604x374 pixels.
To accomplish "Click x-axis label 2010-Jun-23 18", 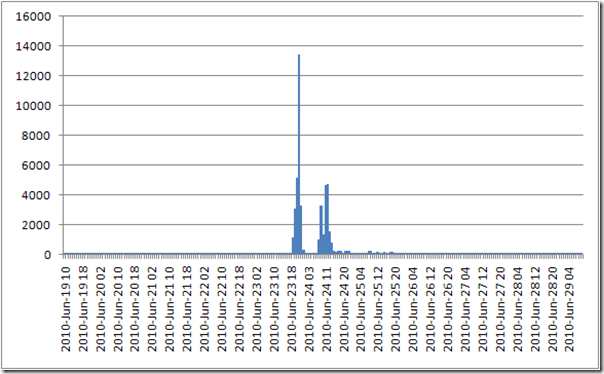I will (x=292, y=309).
